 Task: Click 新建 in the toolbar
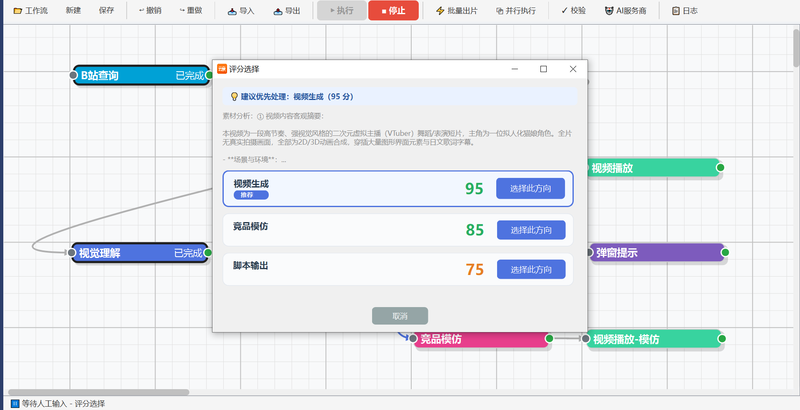[x=73, y=10]
